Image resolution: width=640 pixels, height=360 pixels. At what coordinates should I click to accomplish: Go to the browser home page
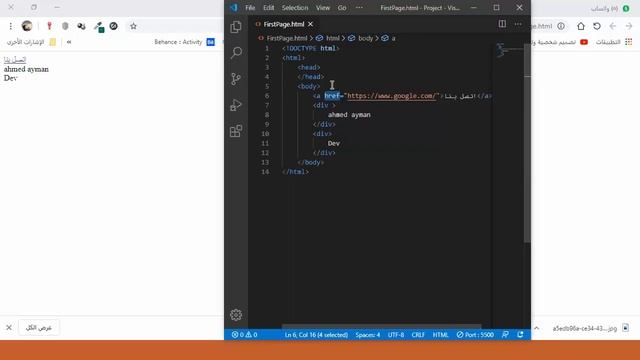point(581,26)
